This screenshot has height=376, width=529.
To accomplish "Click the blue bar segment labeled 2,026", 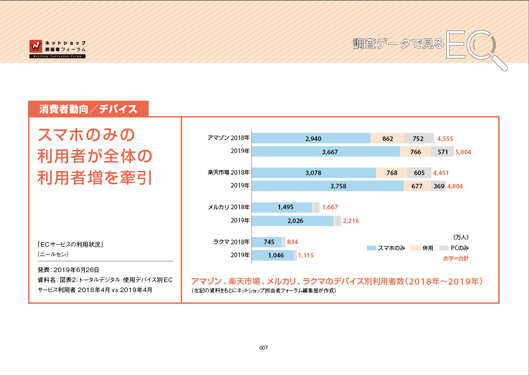I will click(293, 221).
